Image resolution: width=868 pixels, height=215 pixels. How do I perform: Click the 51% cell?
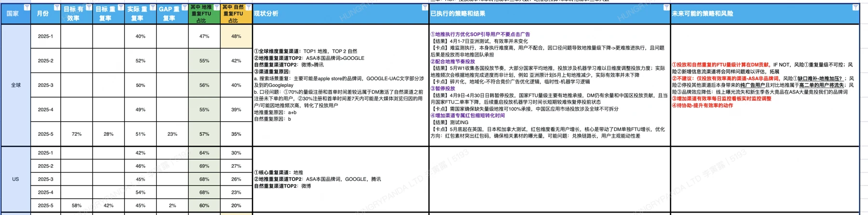pos(140,134)
